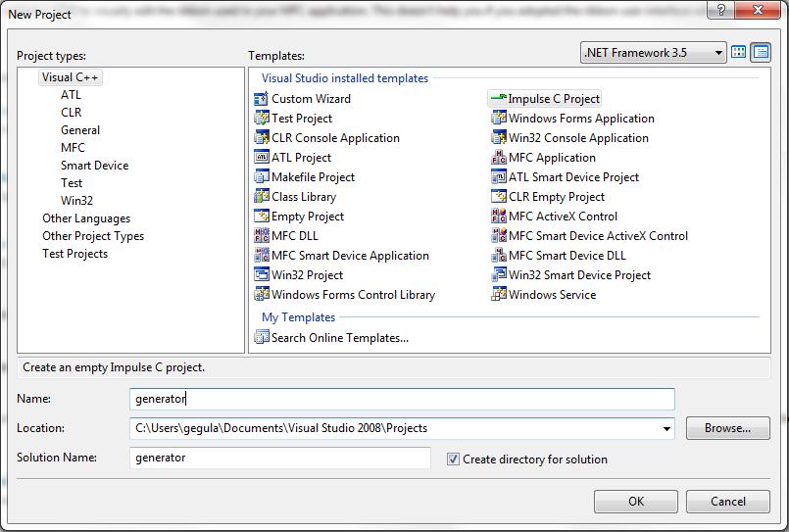789x532 pixels.
Task: Click the Win32 Console Application label
Action: tap(578, 138)
